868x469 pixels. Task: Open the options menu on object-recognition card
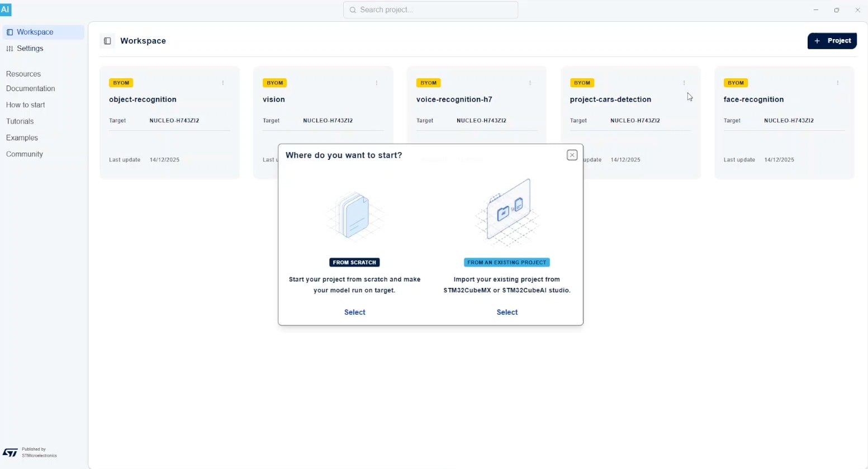click(x=223, y=83)
